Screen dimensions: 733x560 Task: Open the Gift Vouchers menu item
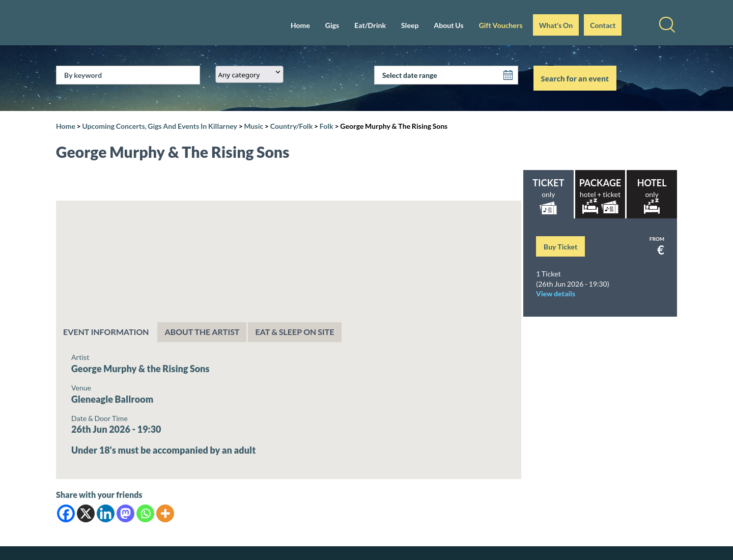(500, 25)
